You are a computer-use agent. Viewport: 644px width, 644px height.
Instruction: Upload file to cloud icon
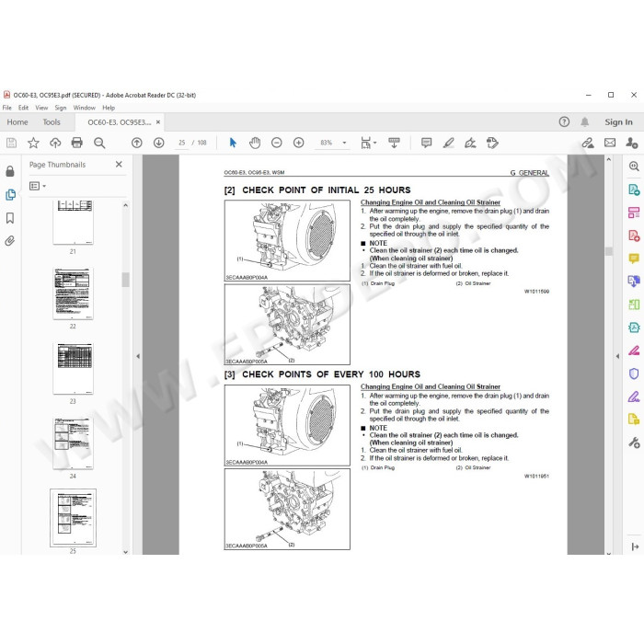55,143
